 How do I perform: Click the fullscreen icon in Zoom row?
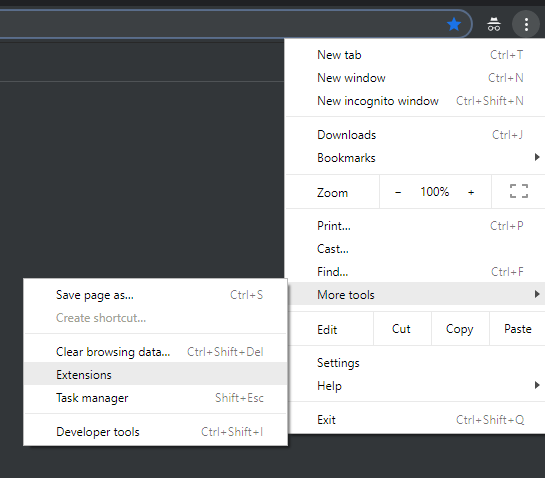(519, 192)
